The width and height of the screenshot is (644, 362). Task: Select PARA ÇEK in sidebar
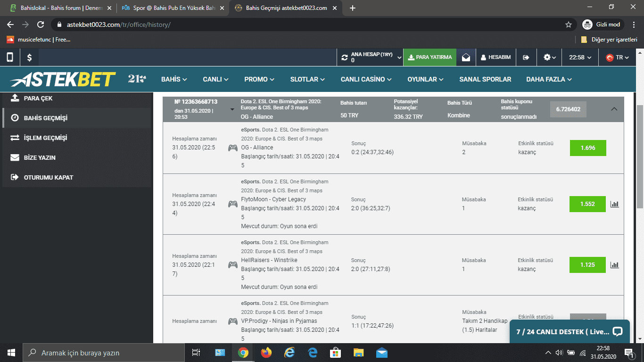click(x=76, y=99)
